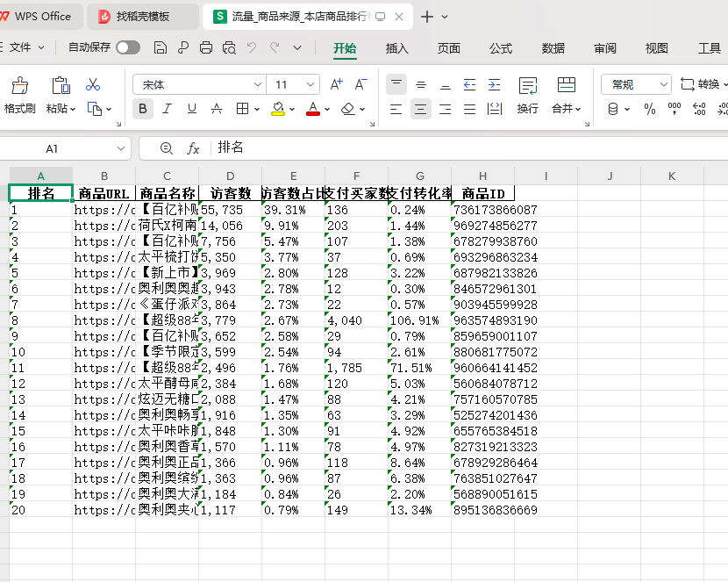Switch to the Insert (插入) ribbon tab
This screenshot has height=582, width=728.
pyautogui.click(x=397, y=48)
